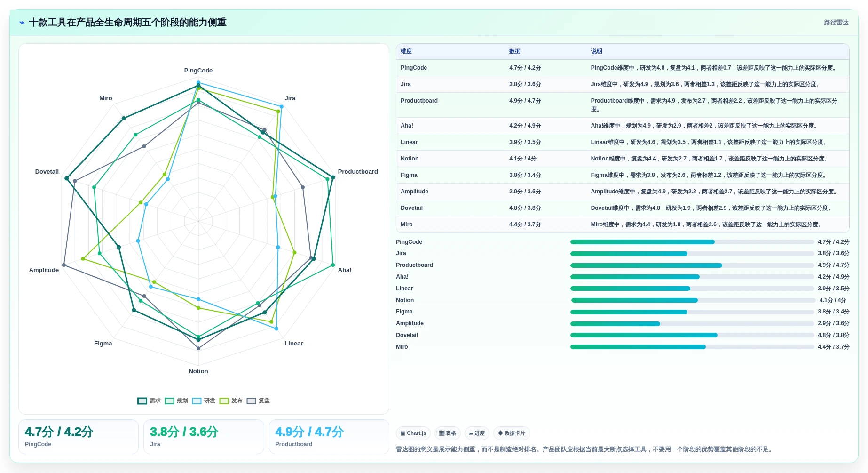Toggle the 研发 legend series

pyautogui.click(x=204, y=401)
